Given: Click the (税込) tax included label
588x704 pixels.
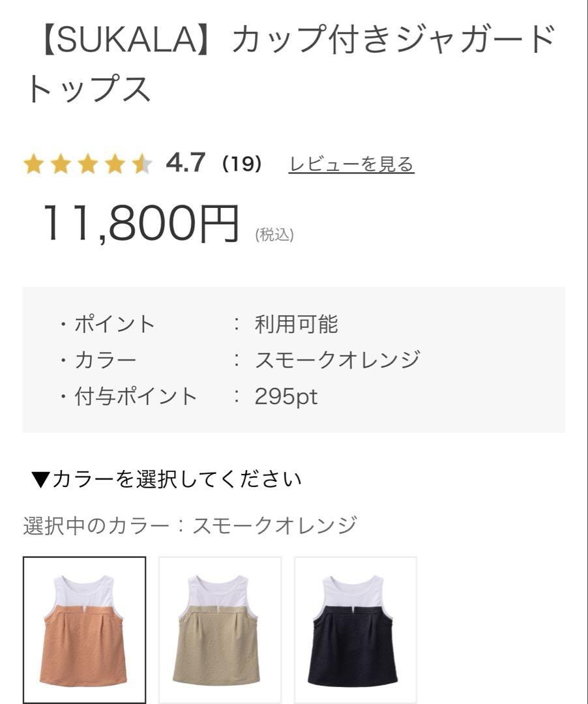Looking at the screenshot, I should coord(274,235).
